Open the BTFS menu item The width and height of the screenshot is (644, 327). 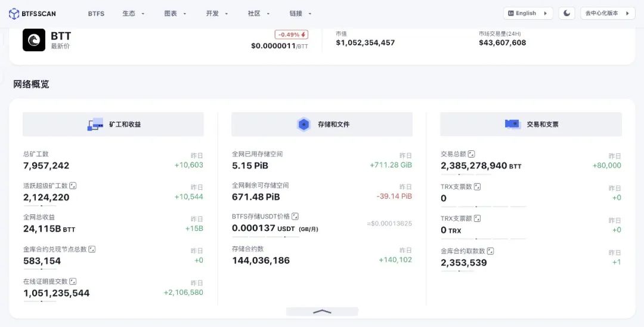[x=96, y=14]
